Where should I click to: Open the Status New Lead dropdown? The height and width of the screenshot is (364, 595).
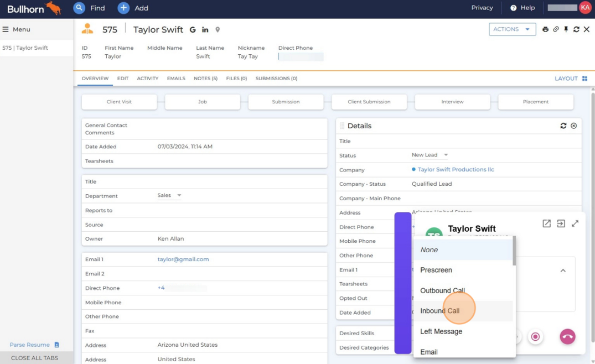(430, 155)
